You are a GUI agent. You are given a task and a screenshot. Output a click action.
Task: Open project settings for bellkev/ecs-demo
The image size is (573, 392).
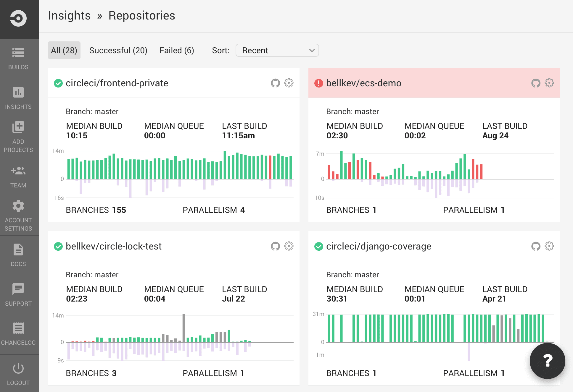549,83
